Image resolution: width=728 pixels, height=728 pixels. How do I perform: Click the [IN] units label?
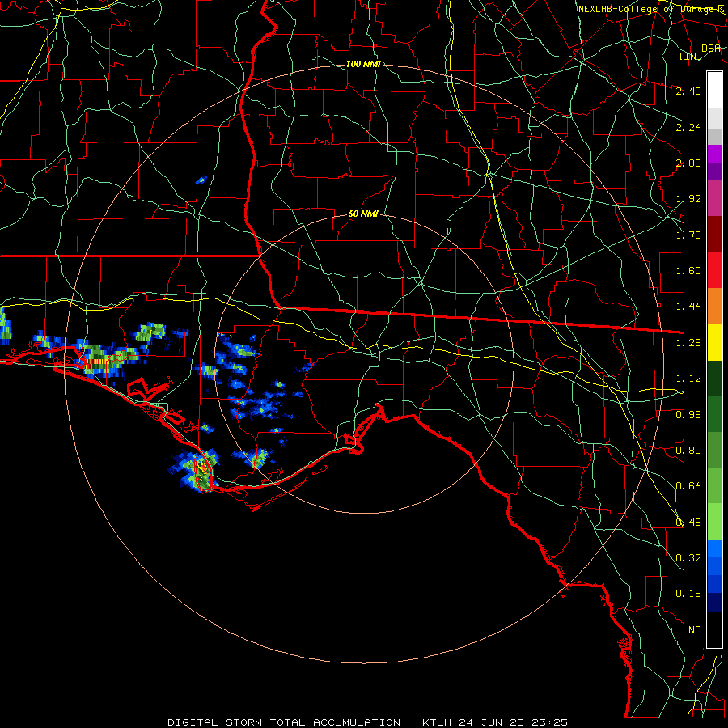(691, 56)
